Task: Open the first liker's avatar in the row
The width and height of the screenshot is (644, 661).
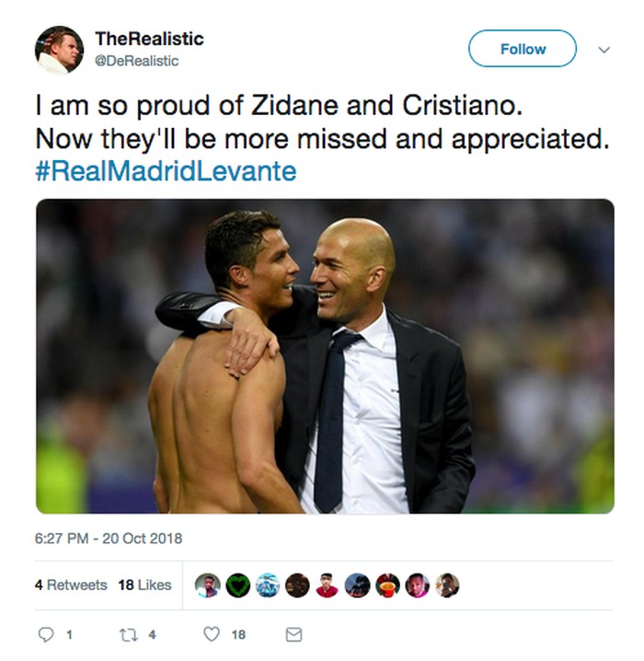Action: pos(208,586)
